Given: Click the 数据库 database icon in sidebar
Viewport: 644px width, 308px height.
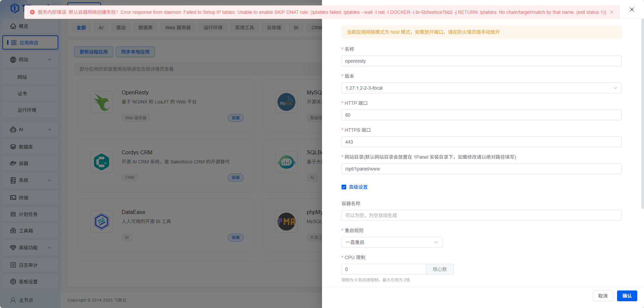Looking at the screenshot, I should click(13, 147).
